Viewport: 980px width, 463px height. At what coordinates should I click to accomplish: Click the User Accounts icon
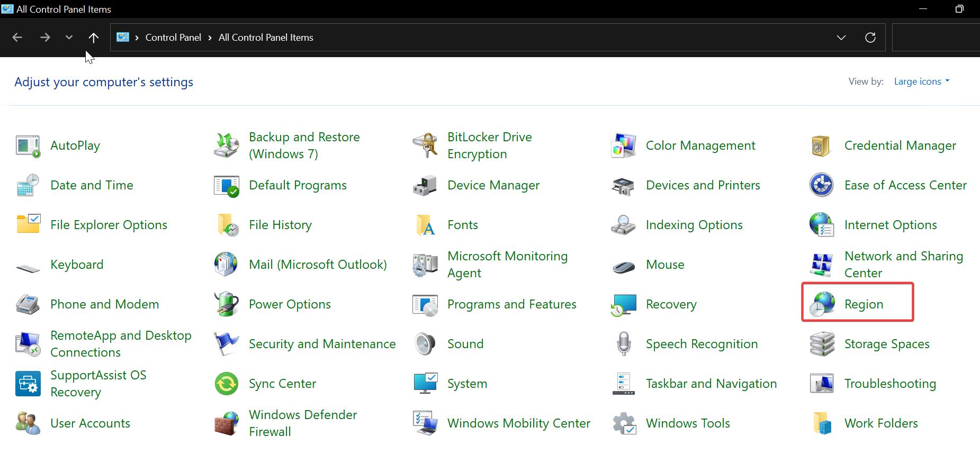[28, 423]
